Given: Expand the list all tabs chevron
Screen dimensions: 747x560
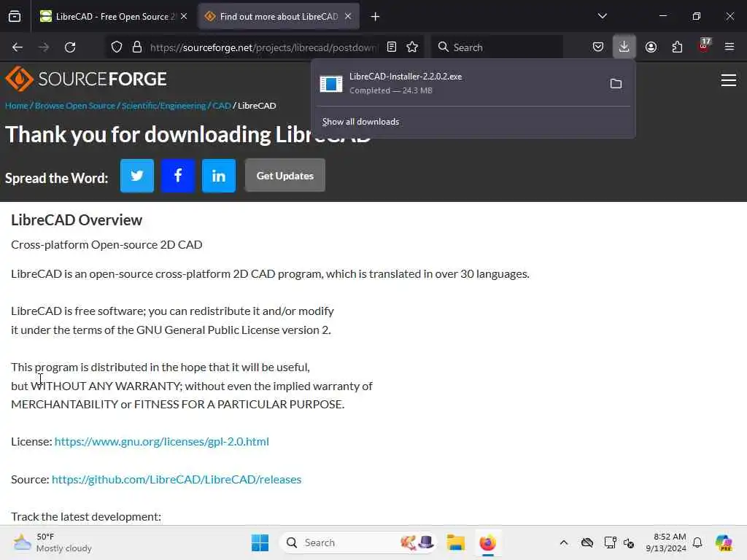Looking at the screenshot, I should click(602, 16).
